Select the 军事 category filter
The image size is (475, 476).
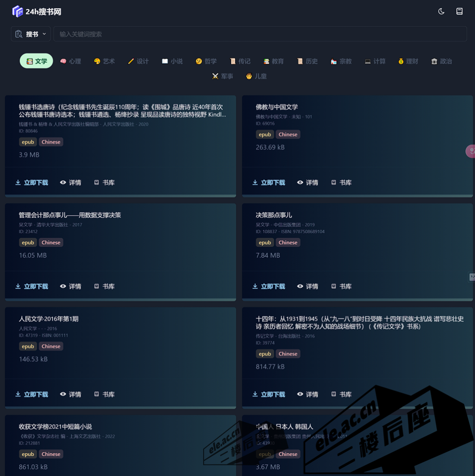point(222,76)
